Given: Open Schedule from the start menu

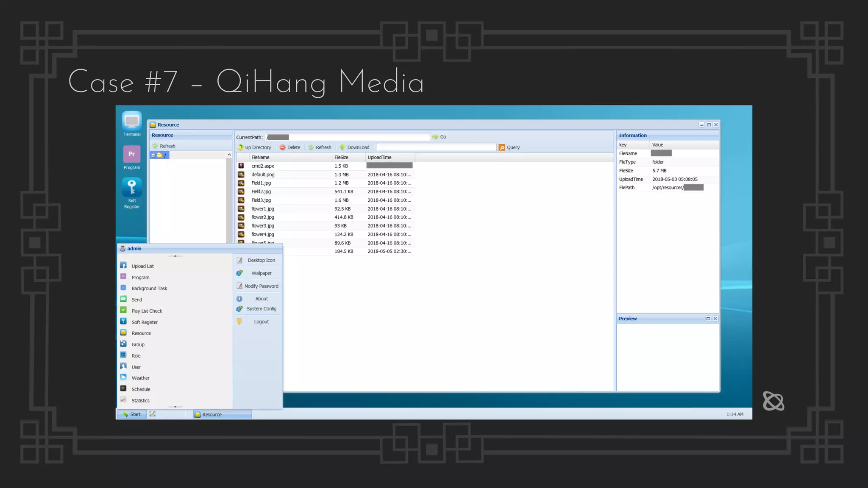Looking at the screenshot, I should [x=141, y=389].
